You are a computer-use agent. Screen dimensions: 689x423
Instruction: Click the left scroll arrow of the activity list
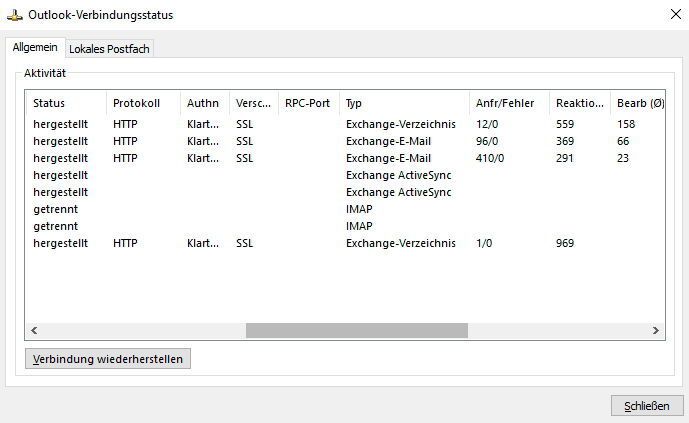coord(34,330)
